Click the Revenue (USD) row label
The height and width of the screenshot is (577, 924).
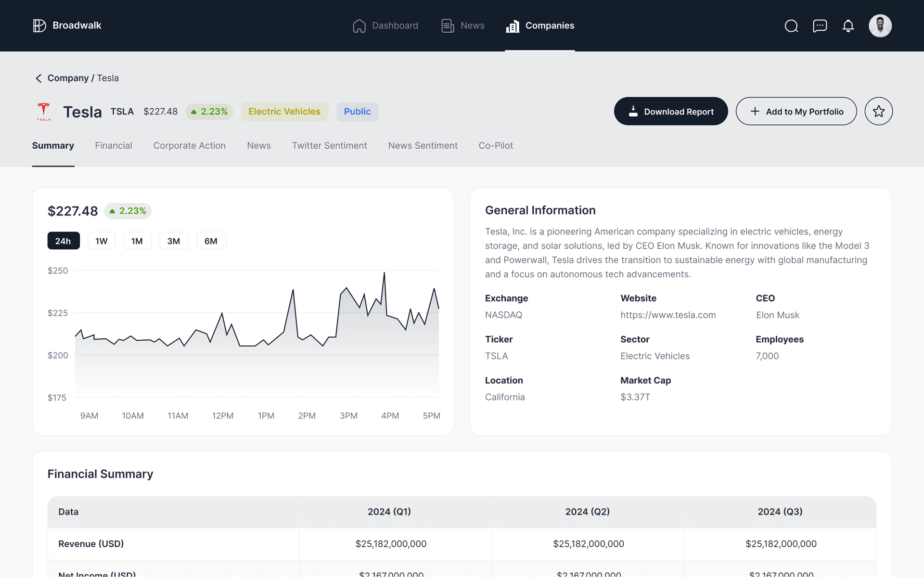(91, 544)
